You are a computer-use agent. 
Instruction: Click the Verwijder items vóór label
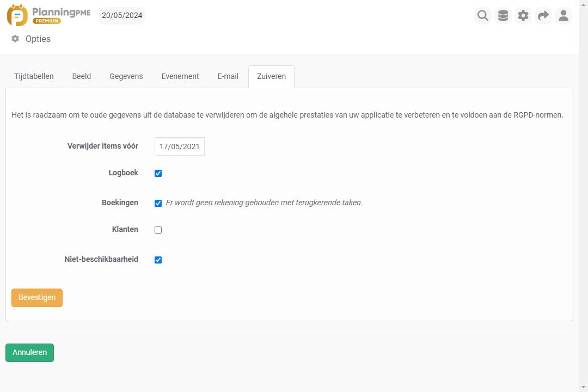click(103, 146)
